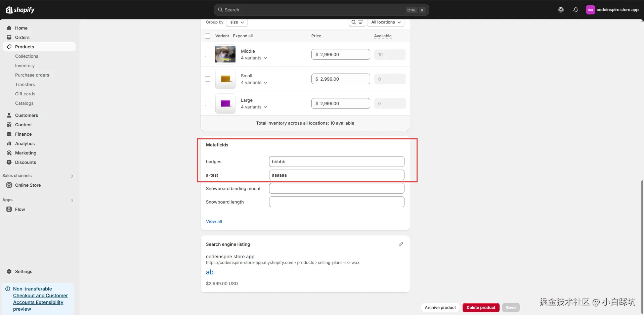Tick the select-all variants checkbox

[x=208, y=36]
